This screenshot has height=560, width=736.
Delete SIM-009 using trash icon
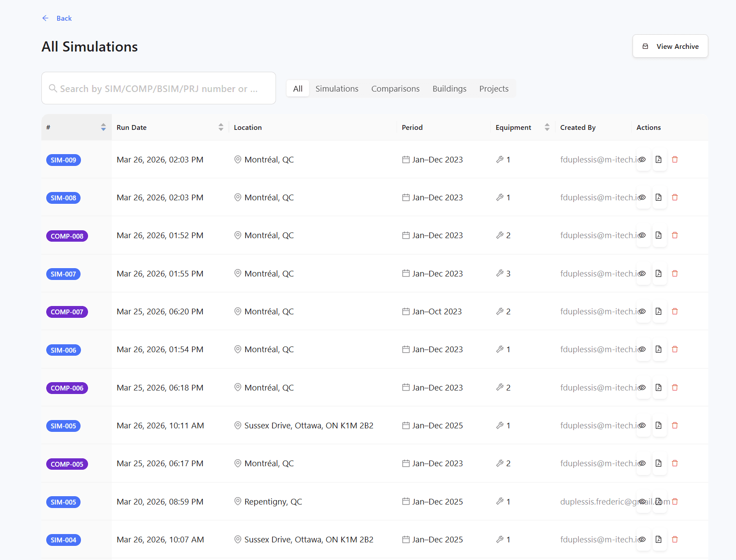(675, 159)
